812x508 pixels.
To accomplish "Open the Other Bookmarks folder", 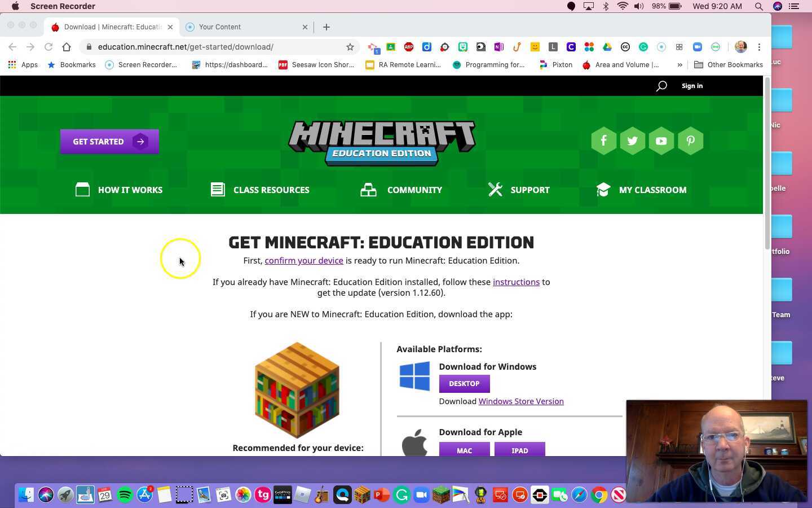I will (730, 64).
